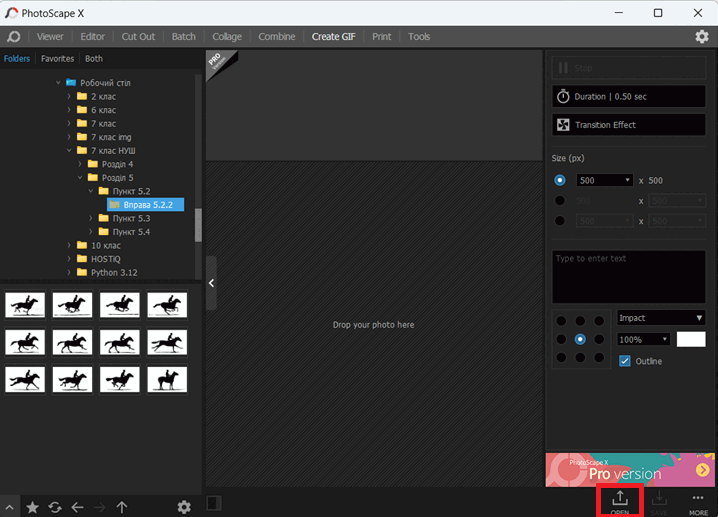Open the Combine tab
This screenshot has height=517, width=718.
[277, 37]
